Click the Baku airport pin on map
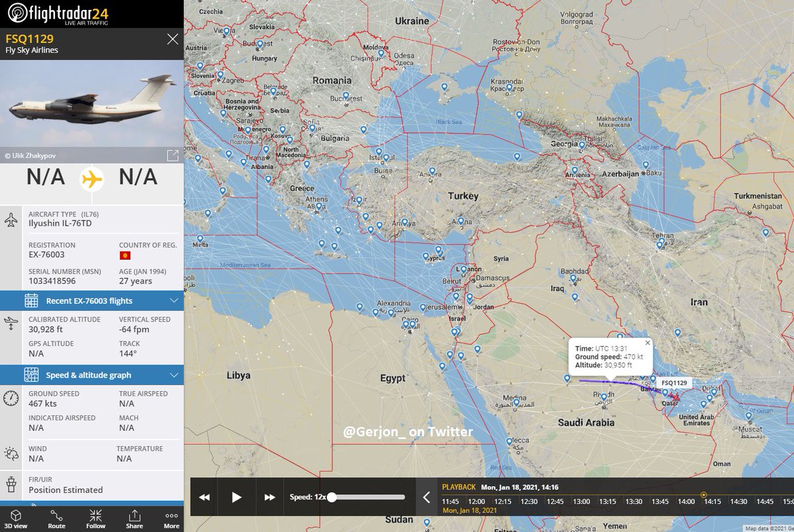The image size is (794, 532). click(646, 166)
